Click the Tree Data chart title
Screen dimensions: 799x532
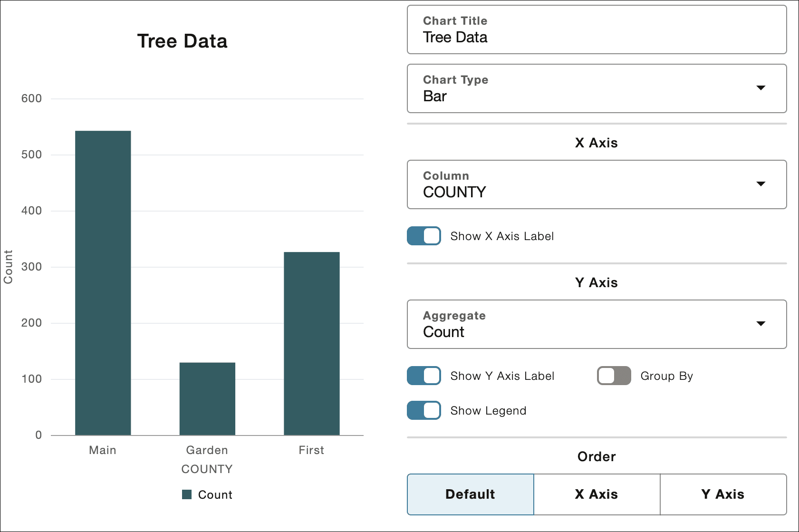pyautogui.click(x=183, y=41)
